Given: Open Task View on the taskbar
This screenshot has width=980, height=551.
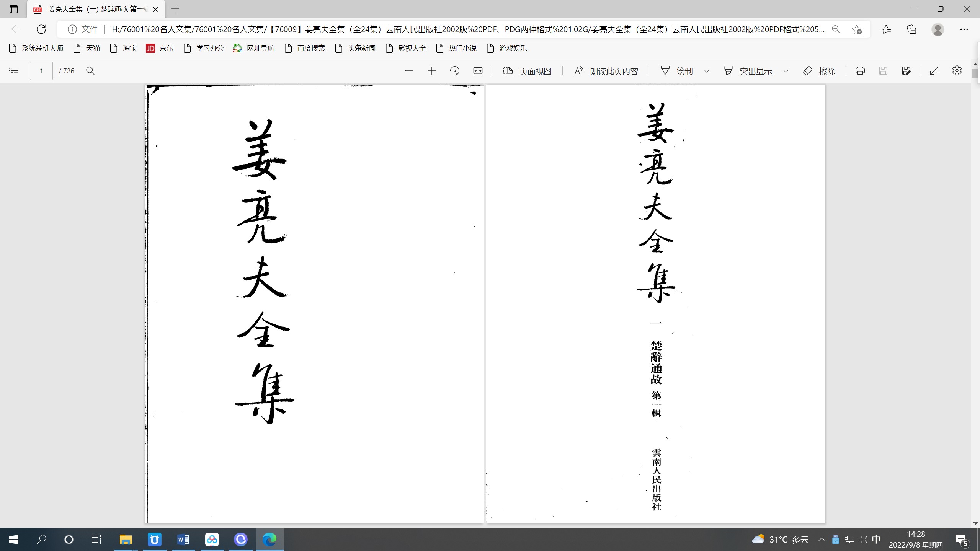Looking at the screenshot, I should [x=96, y=540].
